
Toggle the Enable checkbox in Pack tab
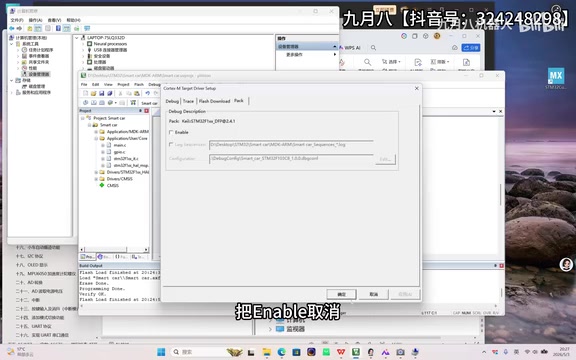pyautogui.click(x=171, y=132)
